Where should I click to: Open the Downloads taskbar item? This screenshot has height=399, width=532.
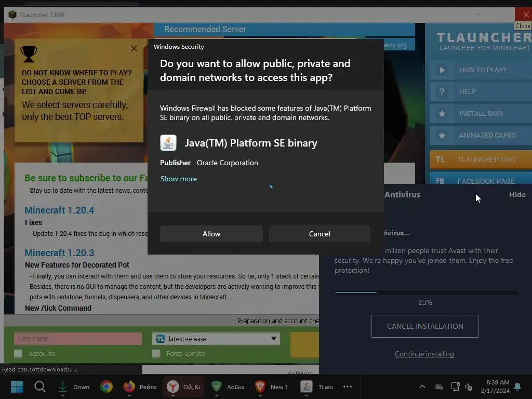tap(73, 387)
